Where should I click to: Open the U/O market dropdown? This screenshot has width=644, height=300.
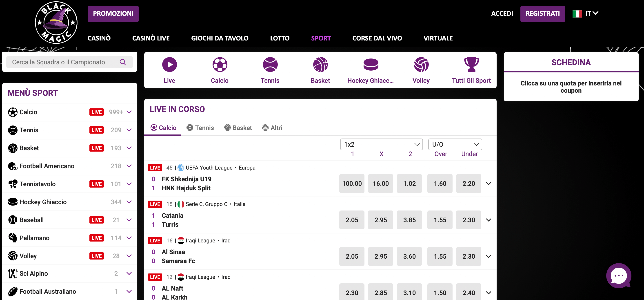(x=455, y=144)
